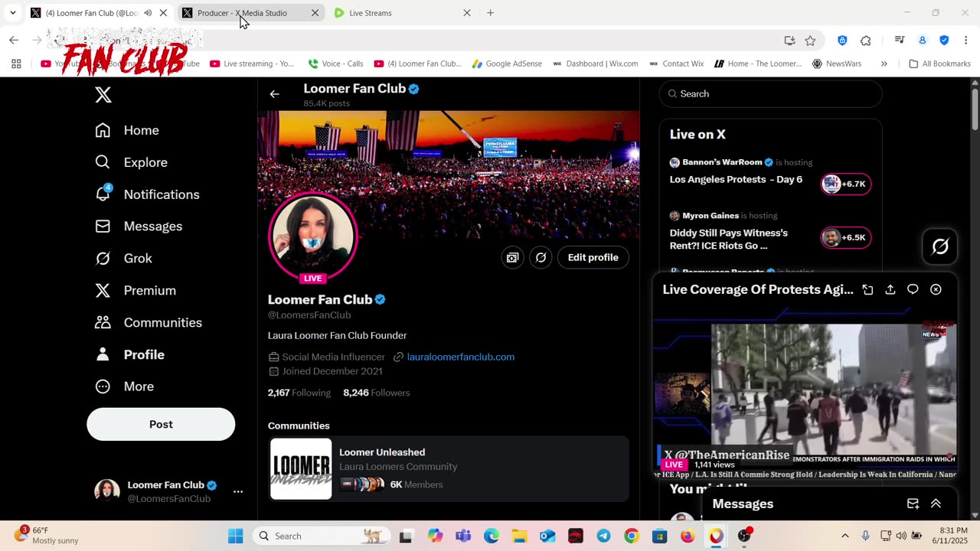The height and width of the screenshot is (551, 980).
Task: Open File Explorer from taskbar
Action: [518, 536]
